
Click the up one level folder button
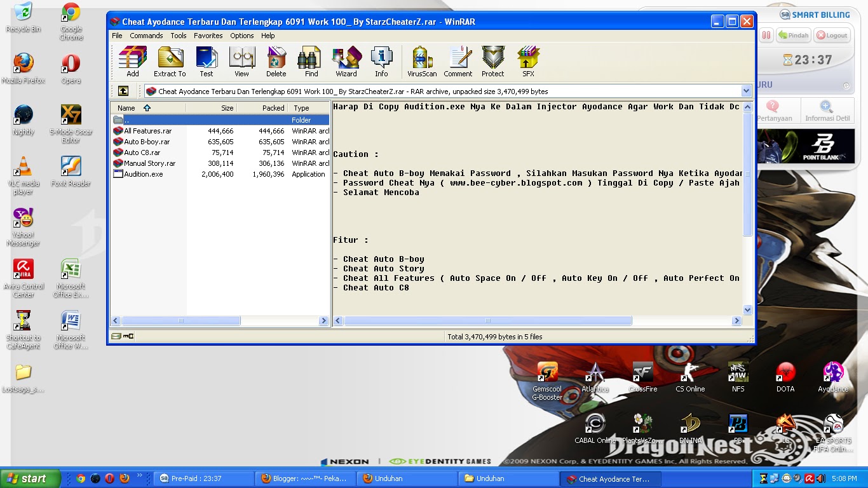[x=123, y=91]
